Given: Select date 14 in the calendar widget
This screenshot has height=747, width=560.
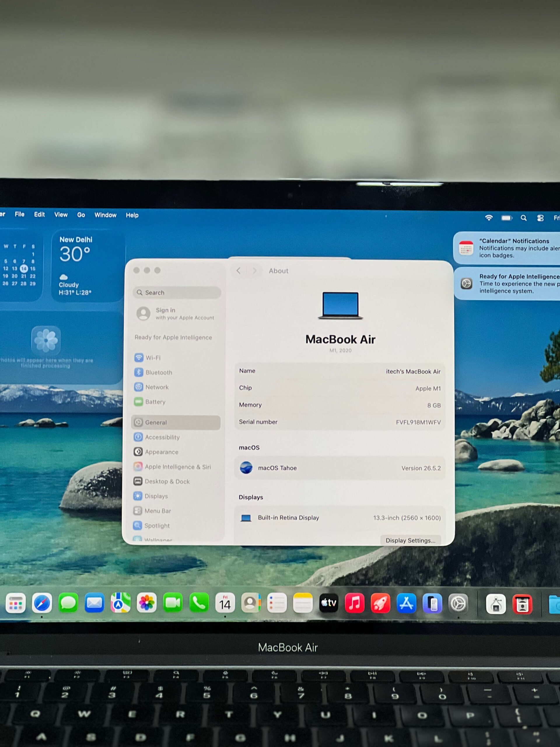Looking at the screenshot, I should [x=24, y=269].
